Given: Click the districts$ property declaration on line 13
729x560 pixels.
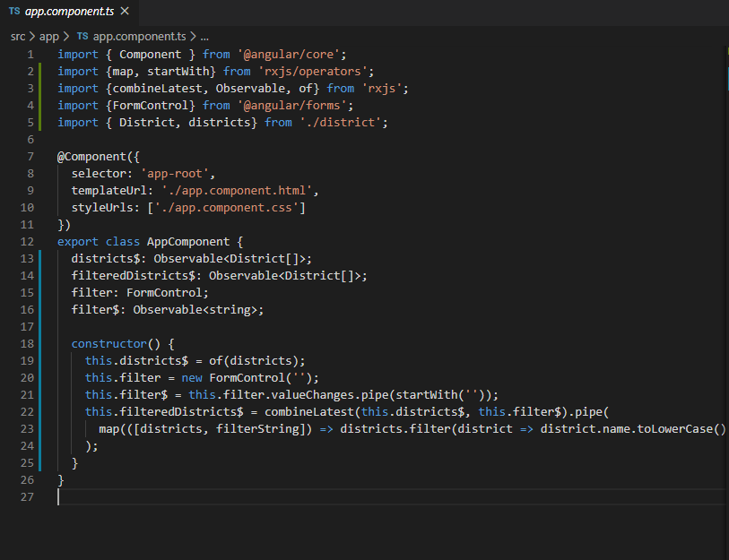Looking at the screenshot, I should pyautogui.click(x=191, y=258).
